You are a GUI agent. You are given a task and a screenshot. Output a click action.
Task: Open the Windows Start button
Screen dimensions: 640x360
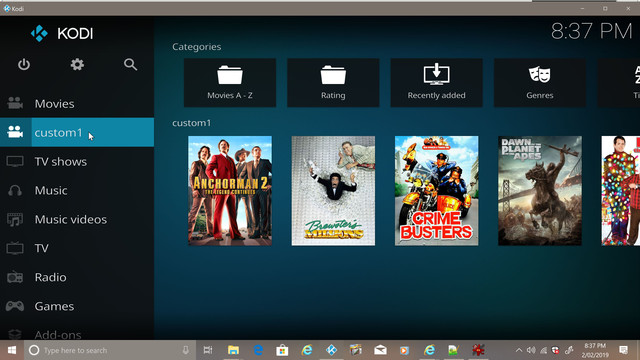pos(12,350)
